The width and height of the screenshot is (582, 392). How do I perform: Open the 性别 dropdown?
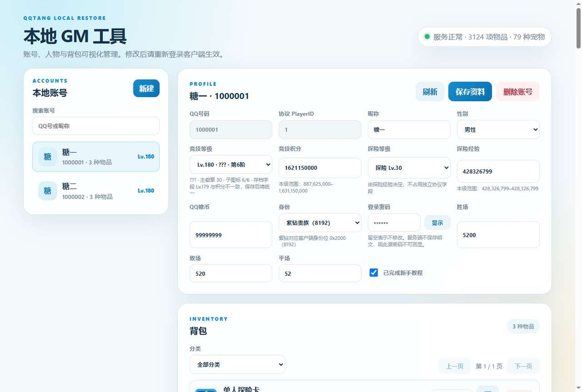pos(498,130)
